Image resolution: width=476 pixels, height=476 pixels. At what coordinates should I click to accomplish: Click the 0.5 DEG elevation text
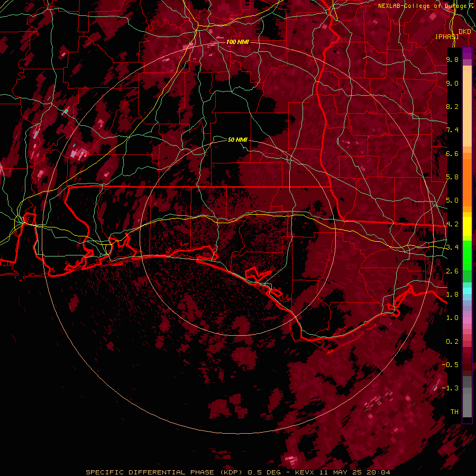point(264,472)
